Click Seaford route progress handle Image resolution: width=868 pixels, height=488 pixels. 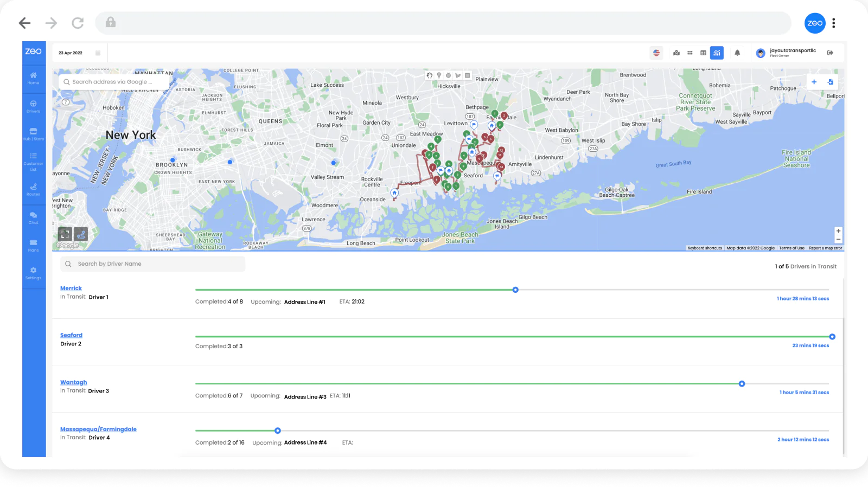[x=832, y=337]
